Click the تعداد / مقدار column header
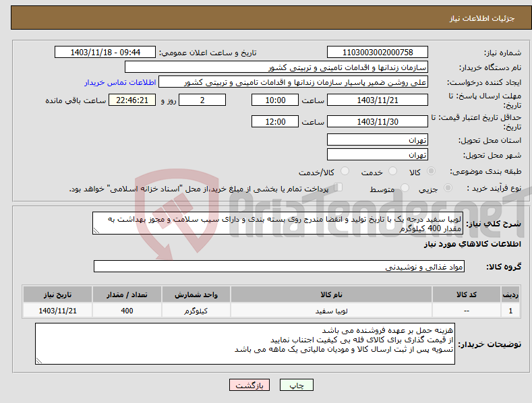 click(x=127, y=294)
